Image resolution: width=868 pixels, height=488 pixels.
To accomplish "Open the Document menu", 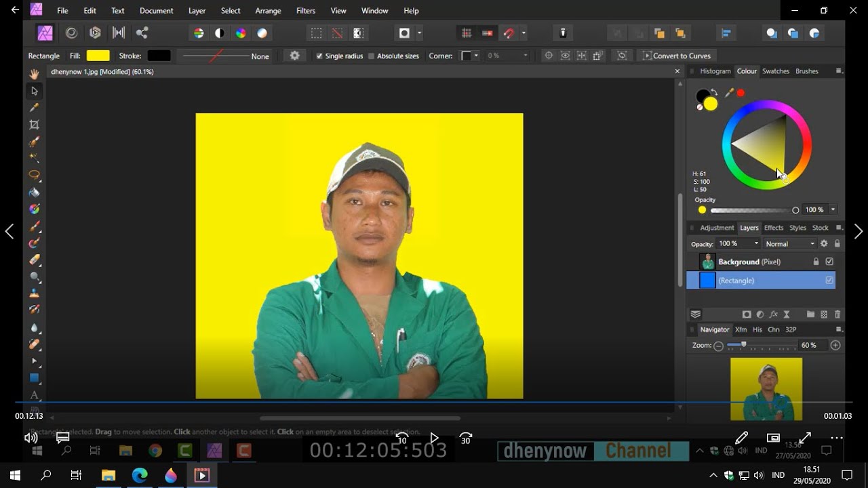I will pyautogui.click(x=157, y=11).
